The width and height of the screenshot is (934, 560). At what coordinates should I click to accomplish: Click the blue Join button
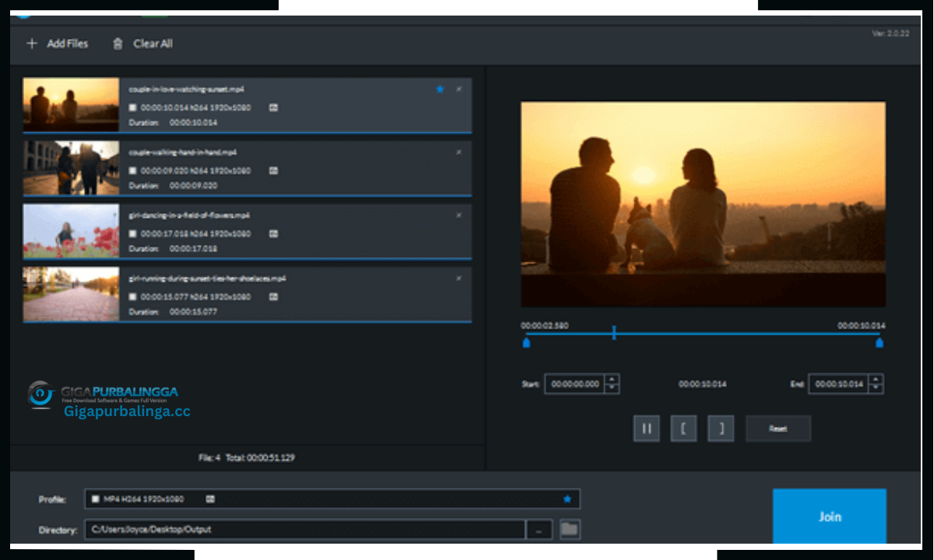[830, 516]
